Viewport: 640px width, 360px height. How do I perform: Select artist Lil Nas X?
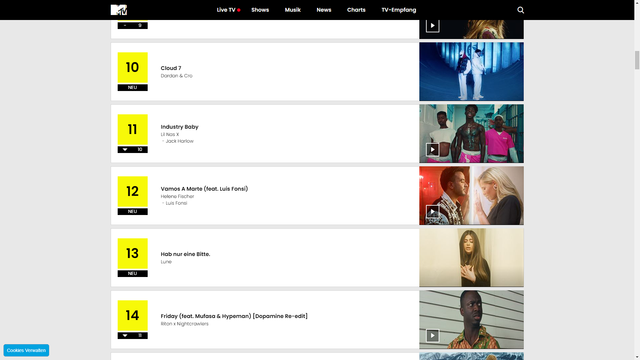[170, 134]
